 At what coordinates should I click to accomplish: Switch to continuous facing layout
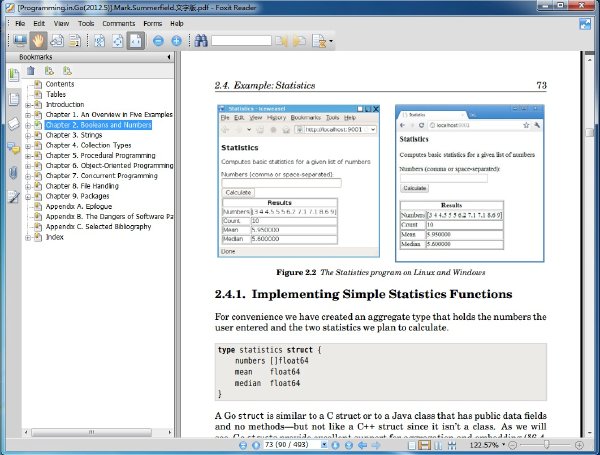(452, 445)
